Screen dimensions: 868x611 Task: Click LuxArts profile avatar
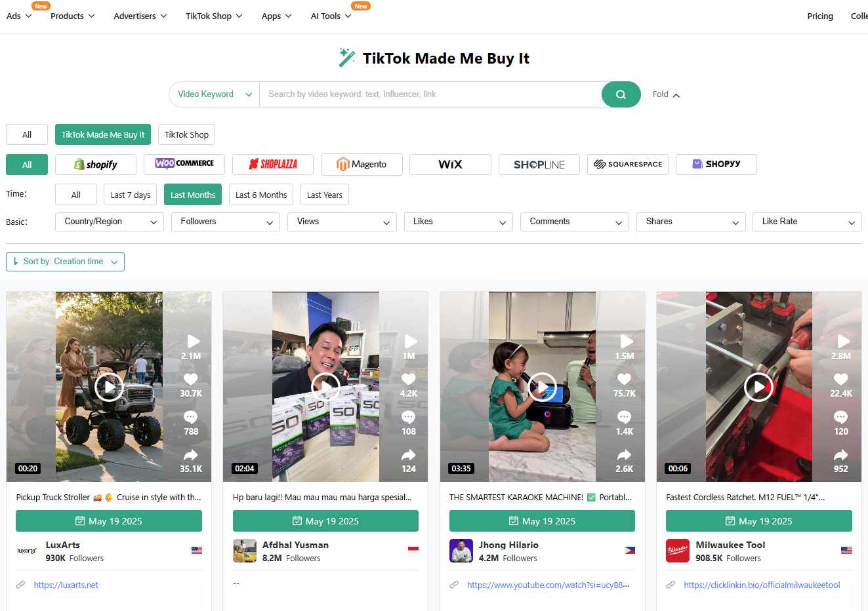coord(28,551)
